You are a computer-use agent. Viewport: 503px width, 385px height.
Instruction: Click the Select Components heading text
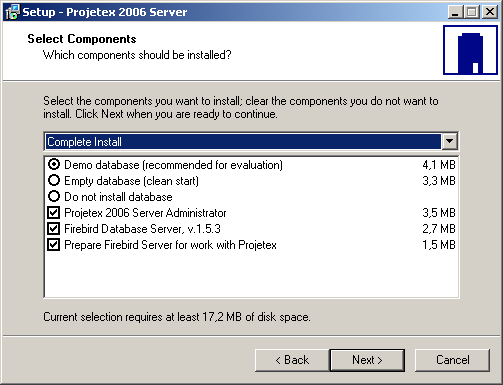pos(82,39)
